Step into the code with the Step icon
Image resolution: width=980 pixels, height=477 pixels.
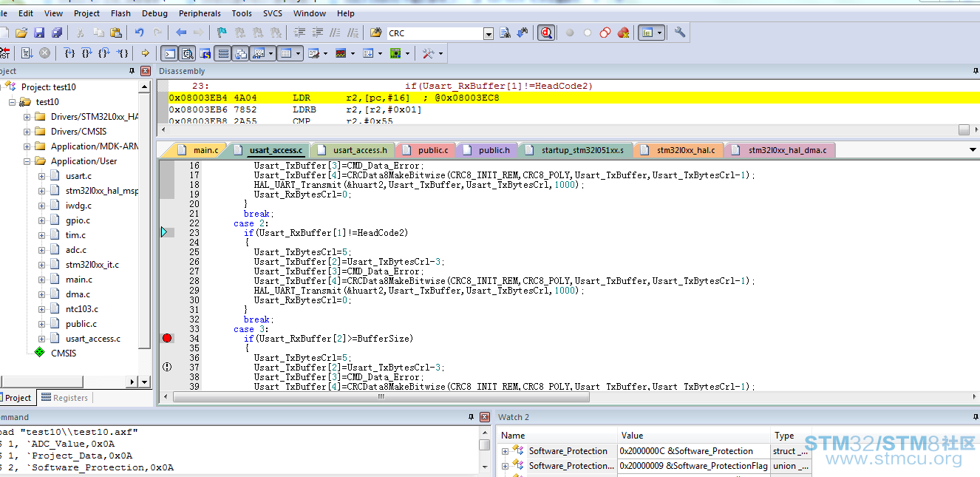[x=69, y=53]
